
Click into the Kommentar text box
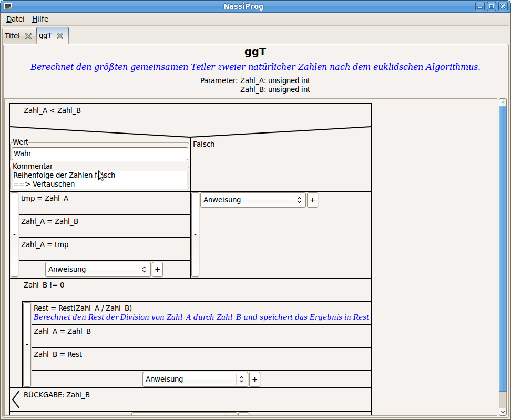pos(100,180)
